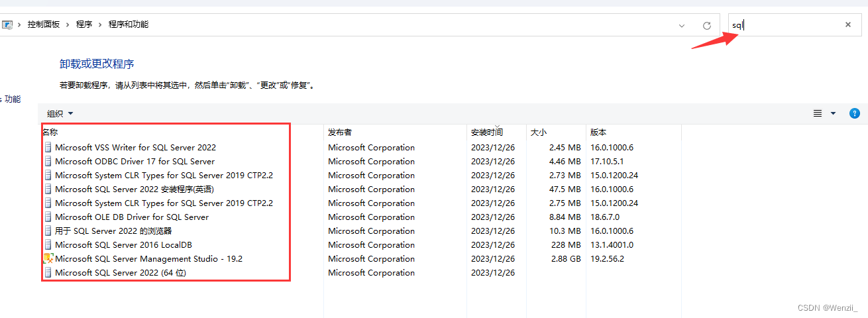The width and height of the screenshot is (868, 318).
Task: Select the 2.45 MB size cell
Action: click(x=565, y=148)
